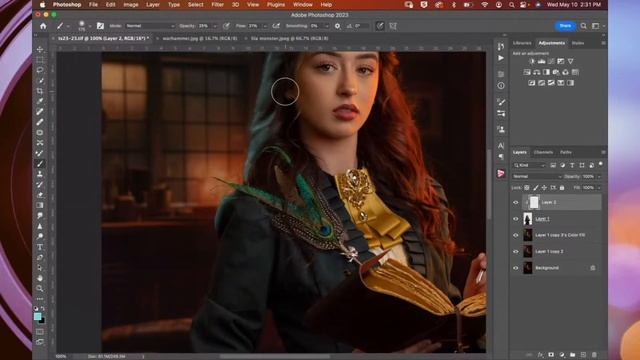The height and width of the screenshot is (360, 640).
Task: Open layer blend mode Normal dropdown
Action: pyautogui.click(x=537, y=176)
